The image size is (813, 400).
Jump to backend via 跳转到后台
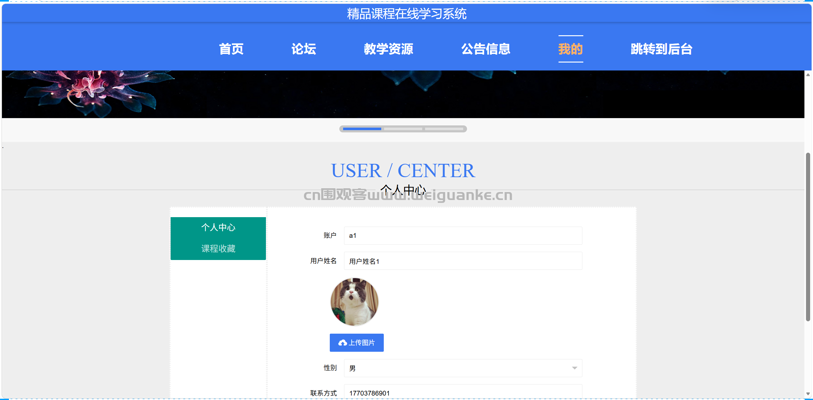click(x=661, y=49)
